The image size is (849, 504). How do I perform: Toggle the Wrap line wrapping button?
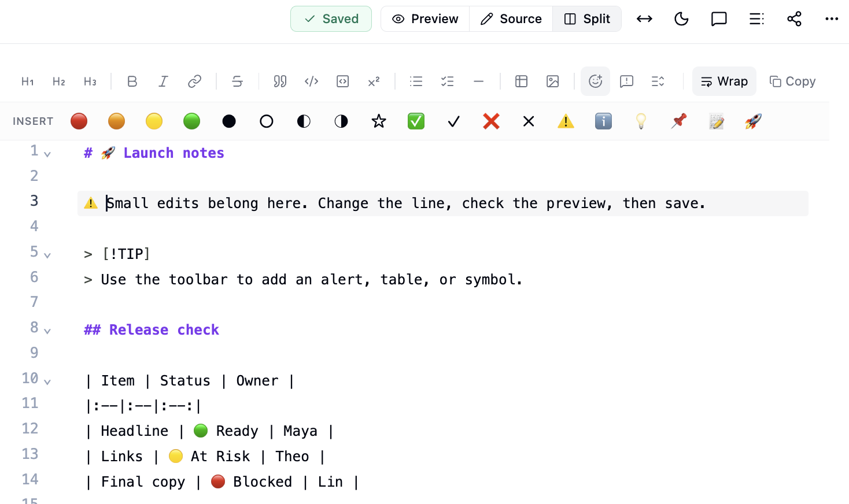click(x=724, y=81)
